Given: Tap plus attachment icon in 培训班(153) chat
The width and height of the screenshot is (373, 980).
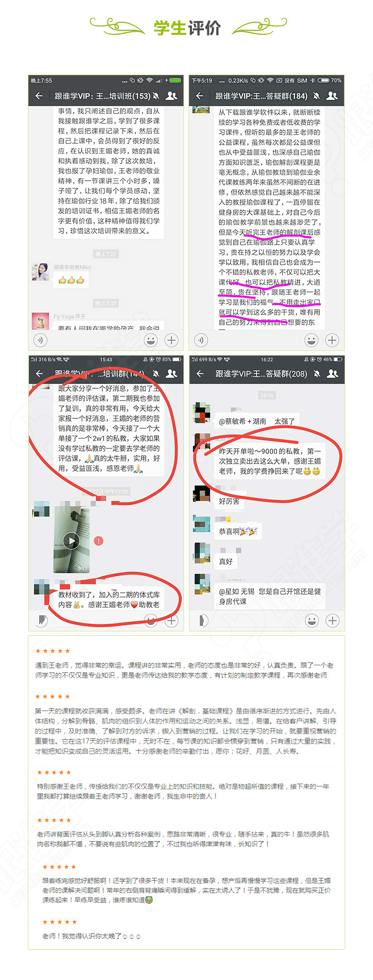Looking at the screenshot, I should 171,340.
